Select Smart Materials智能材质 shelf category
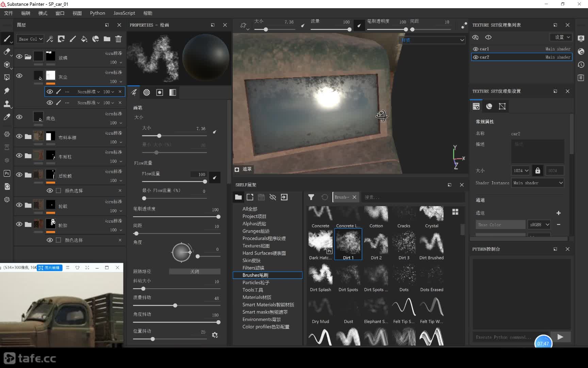The height and width of the screenshot is (368, 588). (x=268, y=305)
